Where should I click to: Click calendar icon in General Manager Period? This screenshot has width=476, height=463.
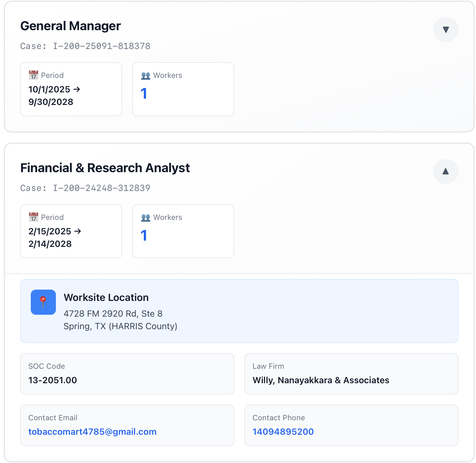click(34, 75)
